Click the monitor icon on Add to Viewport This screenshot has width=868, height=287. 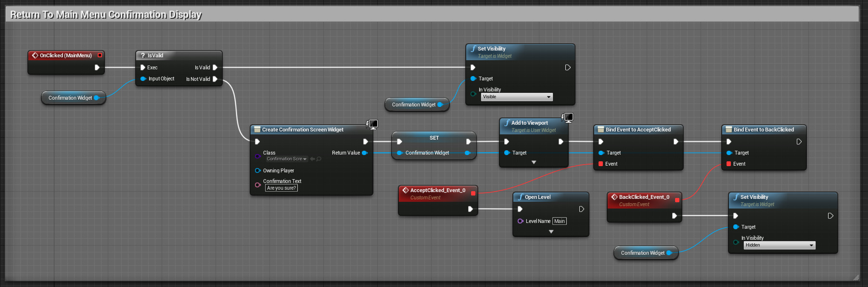pyautogui.click(x=568, y=117)
